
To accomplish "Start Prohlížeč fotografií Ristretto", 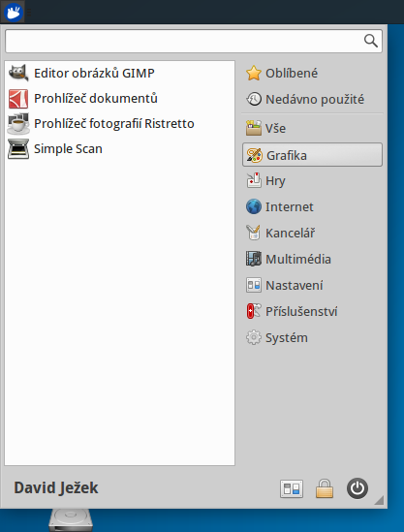I will pyautogui.click(x=119, y=123).
